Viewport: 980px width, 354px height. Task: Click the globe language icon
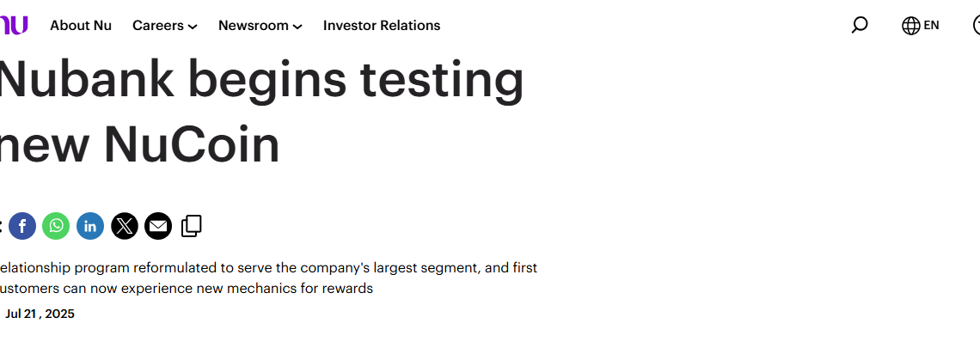tap(910, 26)
